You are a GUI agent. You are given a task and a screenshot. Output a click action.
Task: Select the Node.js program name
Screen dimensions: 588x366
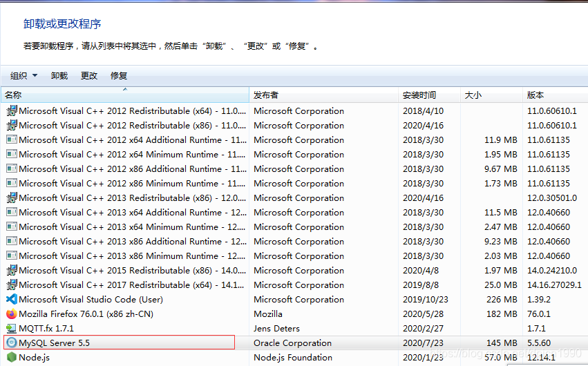pyautogui.click(x=34, y=358)
